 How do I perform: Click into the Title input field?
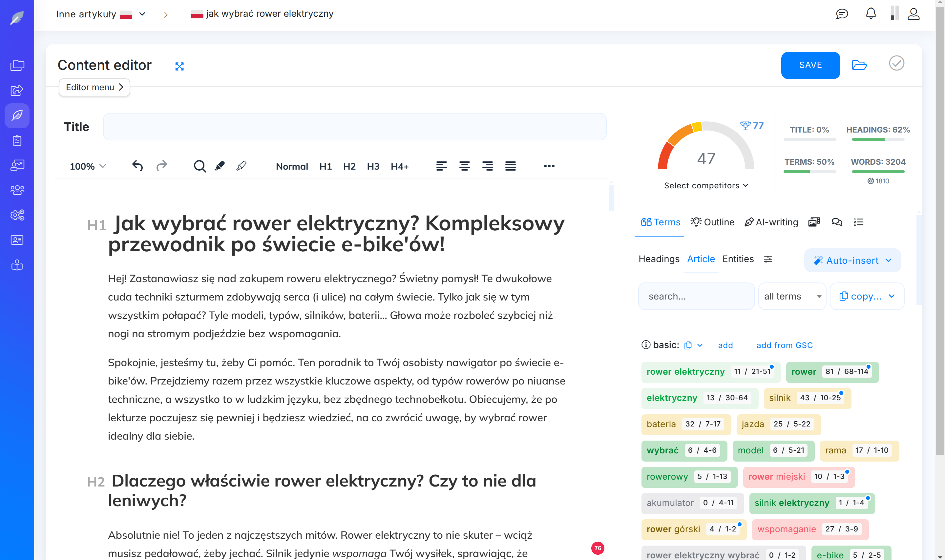pos(354,127)
